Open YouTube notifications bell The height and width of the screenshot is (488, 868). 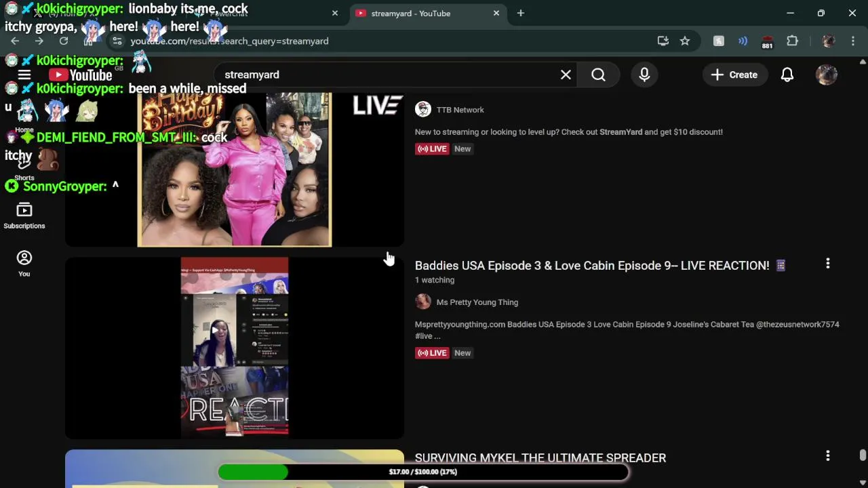[x=787, y=75]
